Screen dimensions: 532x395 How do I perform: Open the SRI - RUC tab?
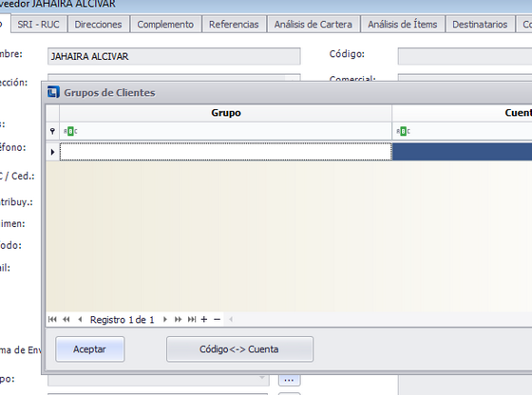pyautogui.click(x=38, y=25)
